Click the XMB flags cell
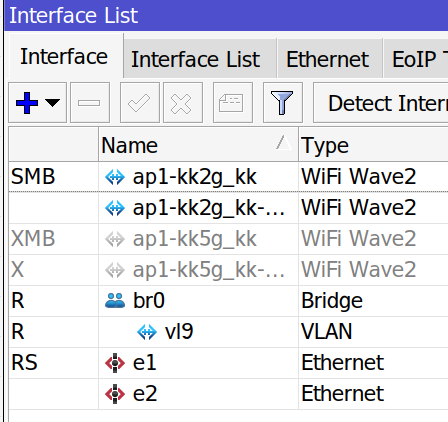Viewport: 448px width, 422px height. coord(53,239)
